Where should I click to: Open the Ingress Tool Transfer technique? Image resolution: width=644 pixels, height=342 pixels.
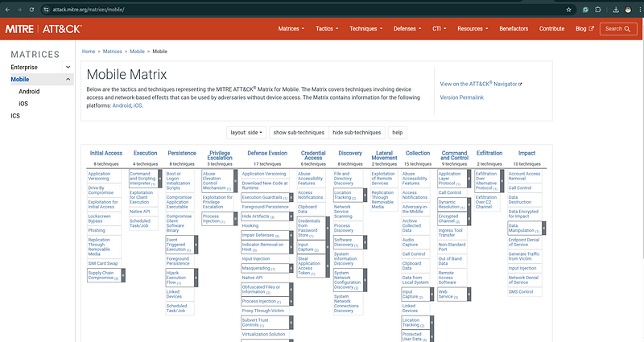pos(450,233)
